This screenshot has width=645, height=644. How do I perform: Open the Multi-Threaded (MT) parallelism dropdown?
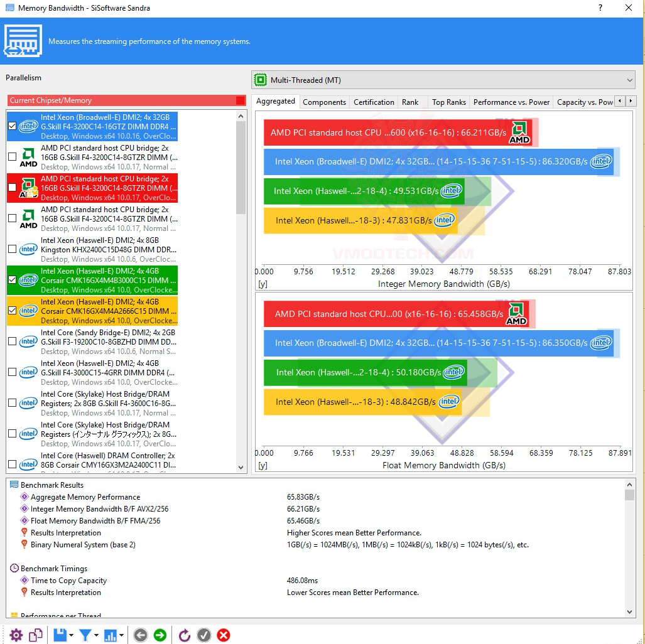coord(443,80)
